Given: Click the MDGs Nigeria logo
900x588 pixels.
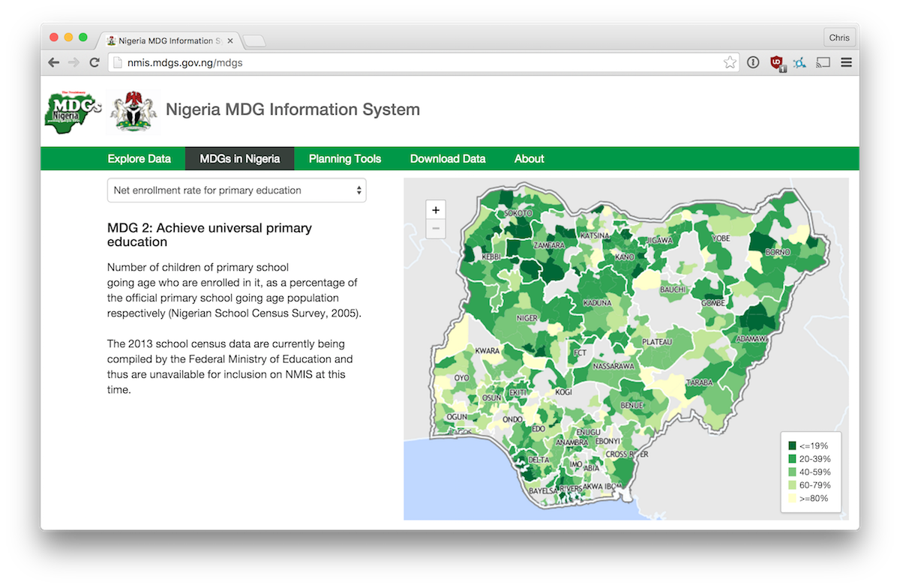Looking at the screenshot, I should (73, 112).
